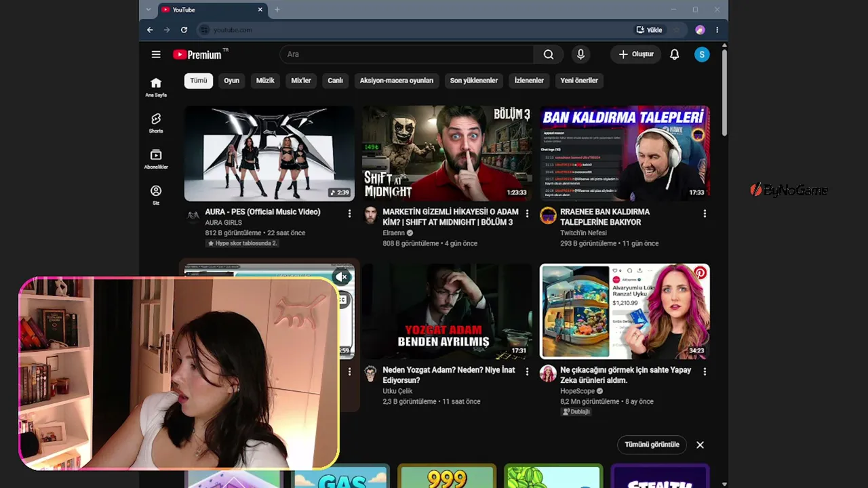
Task: Click the YouTube search box
Action: (x=407, y=54)
